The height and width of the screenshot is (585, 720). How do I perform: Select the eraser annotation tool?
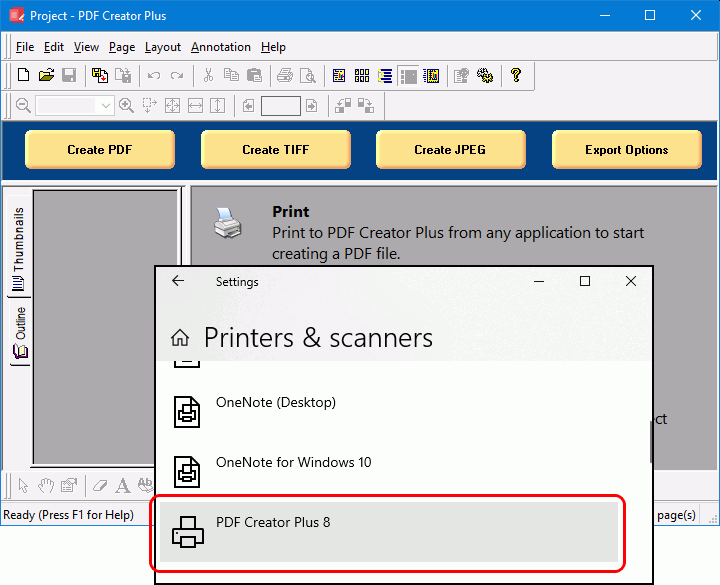(x=100, y=485)
